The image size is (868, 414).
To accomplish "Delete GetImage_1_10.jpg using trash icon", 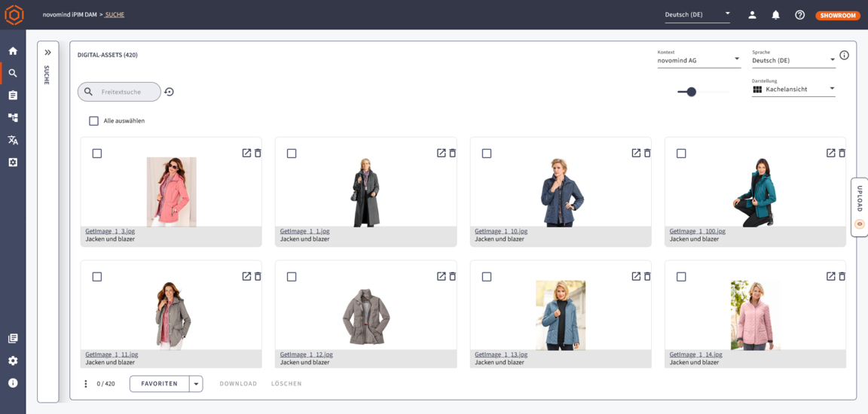I will tap(647, 153).
